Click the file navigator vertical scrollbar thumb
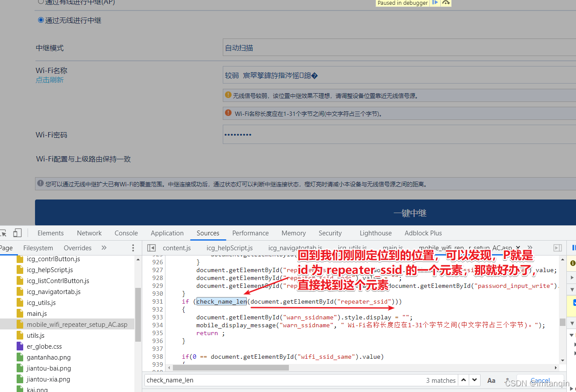576x392 pixels. pos(138,314)
